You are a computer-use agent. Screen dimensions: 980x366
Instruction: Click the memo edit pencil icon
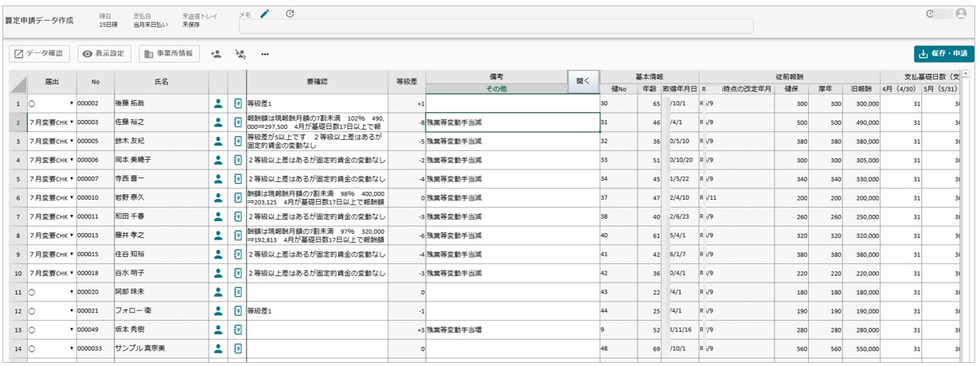coord(265,14)
